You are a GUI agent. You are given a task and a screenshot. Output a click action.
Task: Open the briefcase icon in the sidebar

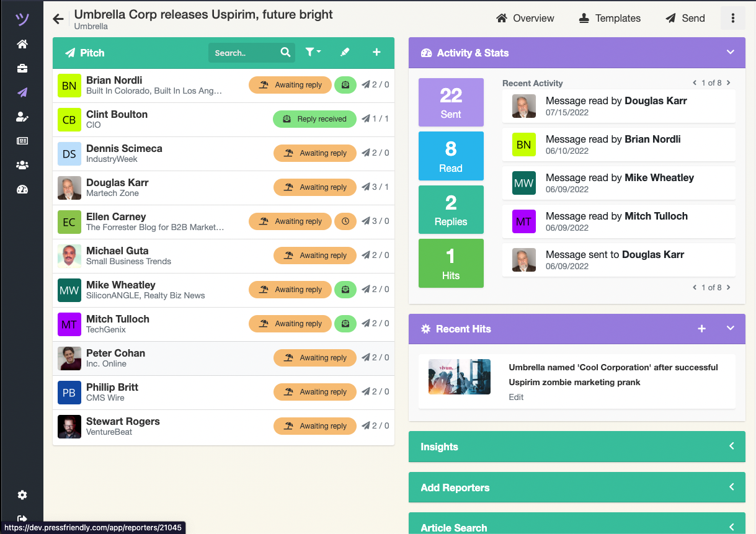[x=22, y=68]
